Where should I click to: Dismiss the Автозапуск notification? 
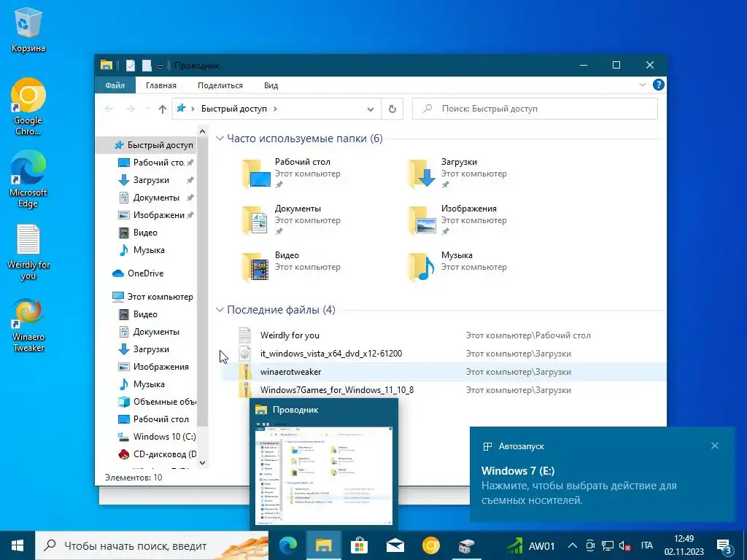point(715,446)
